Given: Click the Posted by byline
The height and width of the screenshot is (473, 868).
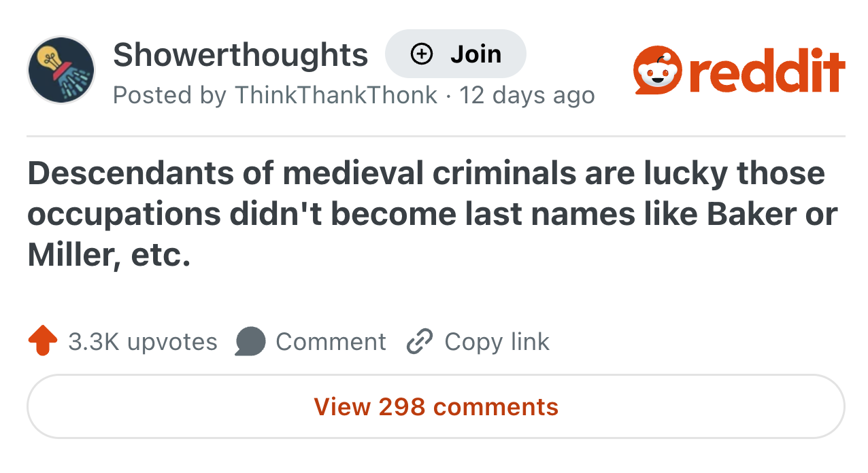Looking at the screenshot, I should pos(168,95).
